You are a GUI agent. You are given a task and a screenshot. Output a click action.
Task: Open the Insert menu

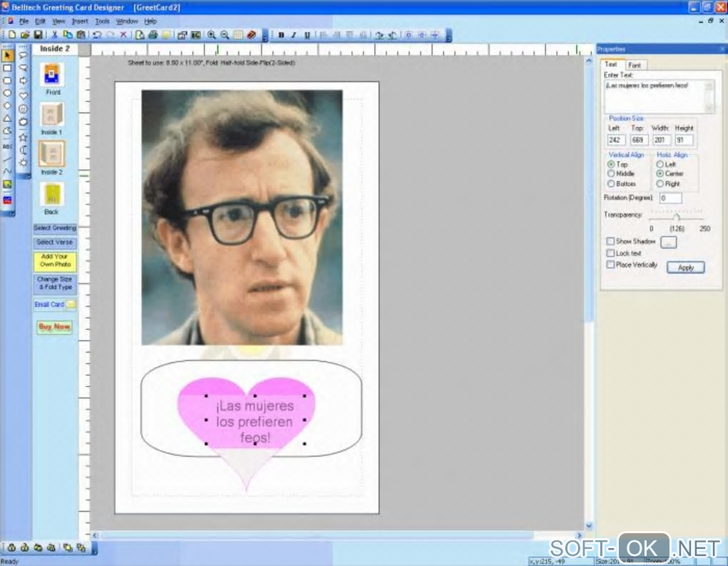pos(80,21)
